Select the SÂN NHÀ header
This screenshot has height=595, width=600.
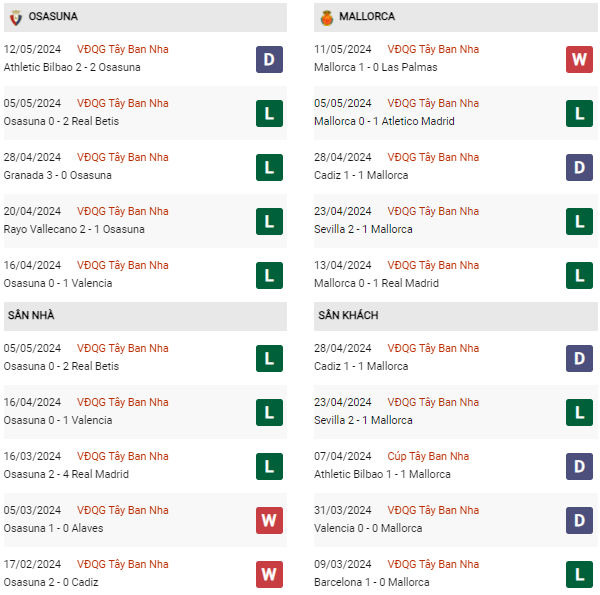(31, 316)
